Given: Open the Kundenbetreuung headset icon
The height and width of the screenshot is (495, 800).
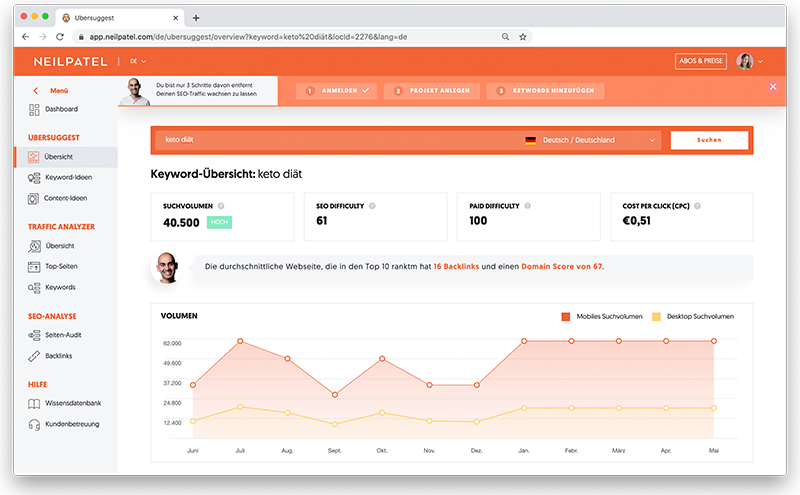Looking at the screenshot, I should point(34,425).
